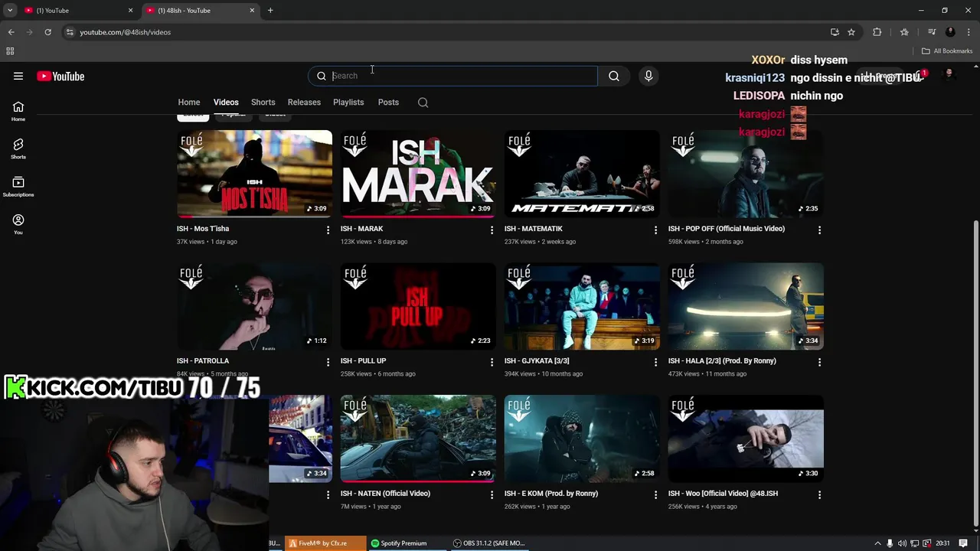
Task: Play the ISH PULL UP thumbnail
Action: (x=418, y=306)
